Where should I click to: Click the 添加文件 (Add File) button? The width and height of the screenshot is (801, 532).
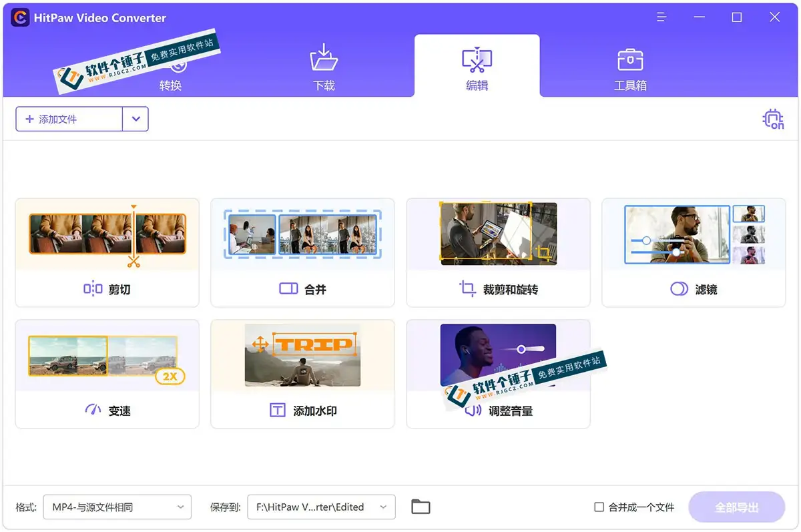tap(68, 119)
